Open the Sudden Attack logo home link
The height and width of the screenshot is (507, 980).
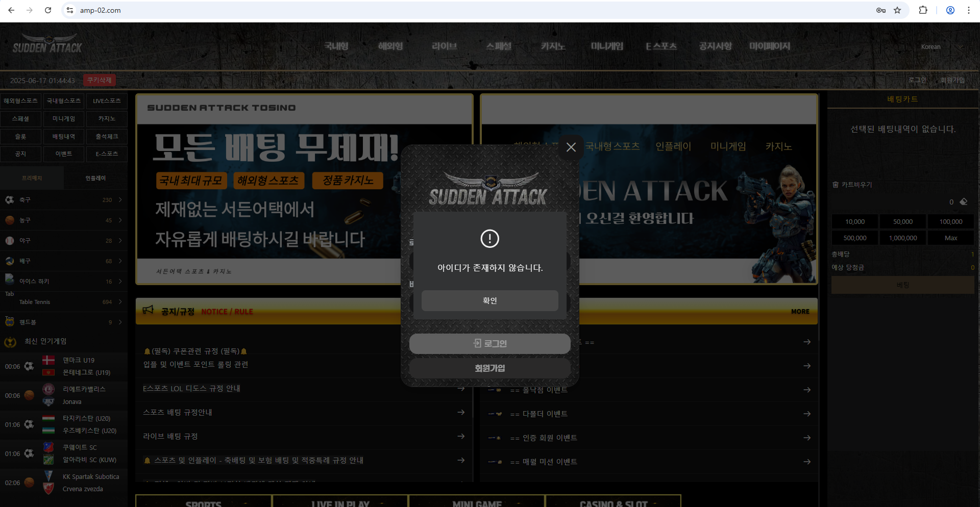47,44
